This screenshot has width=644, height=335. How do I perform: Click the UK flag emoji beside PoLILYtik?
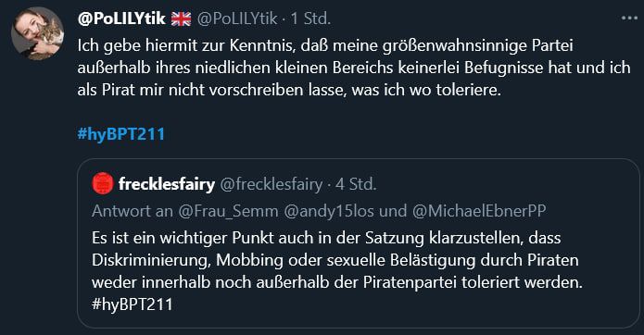(x=181, y=19)
